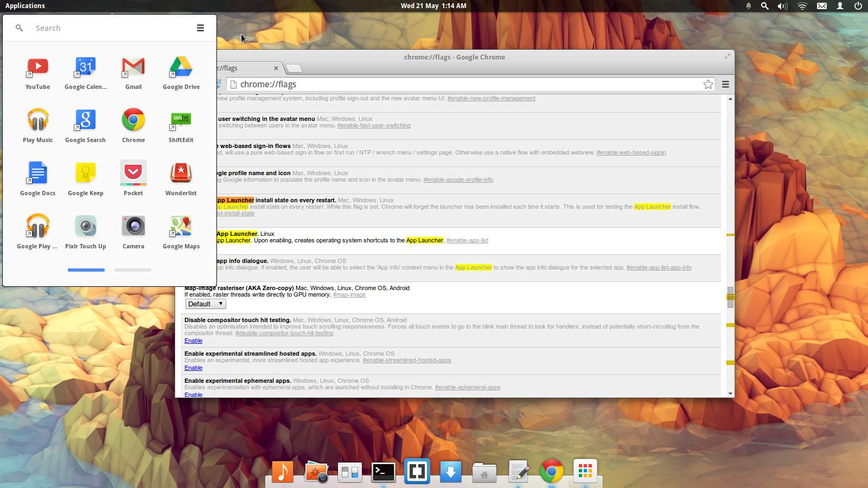Launch text editor with pencil from dock
The height and width of the screenshot is (488, 868).
[x=519, y=471]
